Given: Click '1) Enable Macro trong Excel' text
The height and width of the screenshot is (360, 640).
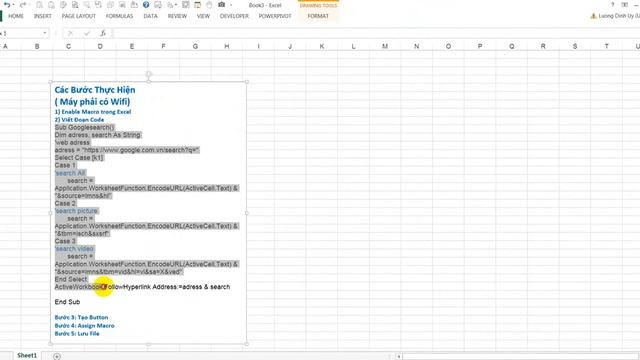Looking at the screenshot, I should click(93, 112).
